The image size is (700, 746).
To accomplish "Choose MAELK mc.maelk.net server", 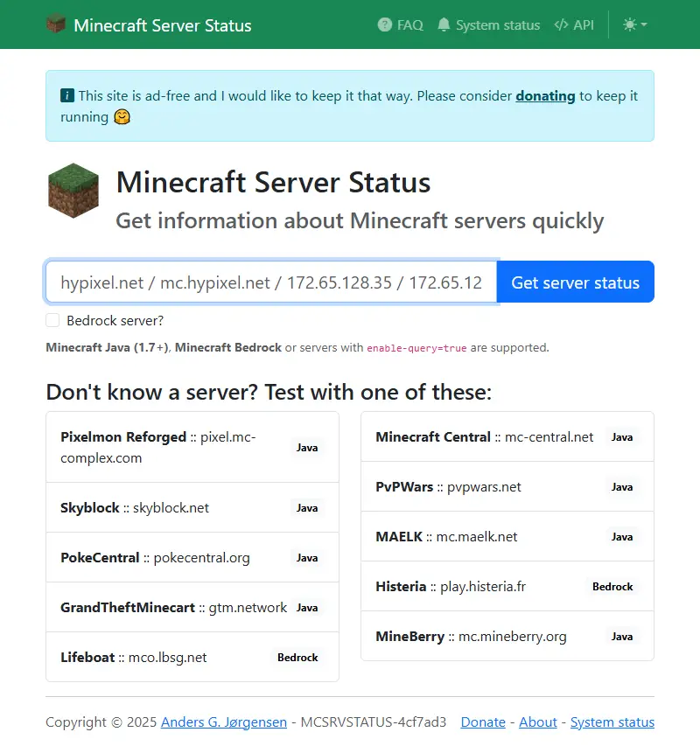I will pos(507,537).
